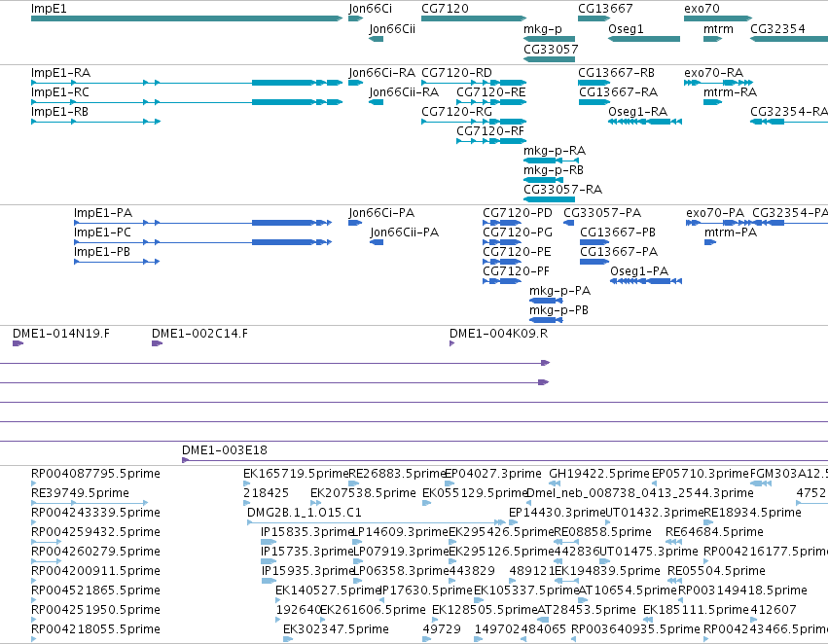828x644 pixels.
Task: Click transcript exo70-RA
Action: [718, 83]
